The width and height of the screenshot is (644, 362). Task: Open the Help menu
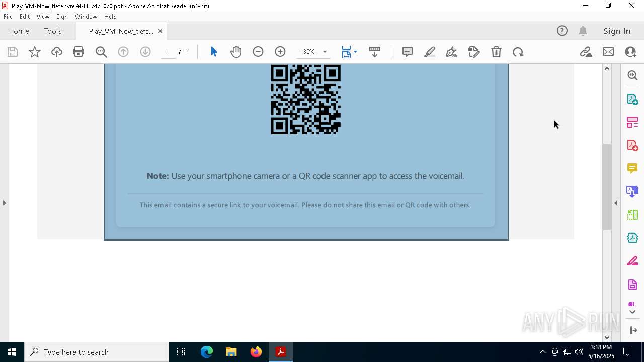point(110,17)
